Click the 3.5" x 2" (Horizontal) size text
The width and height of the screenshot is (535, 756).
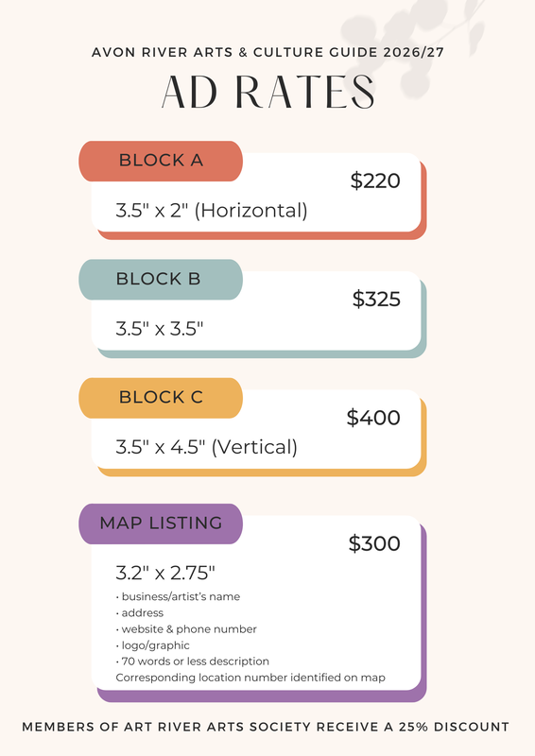(x=212, y=211)
